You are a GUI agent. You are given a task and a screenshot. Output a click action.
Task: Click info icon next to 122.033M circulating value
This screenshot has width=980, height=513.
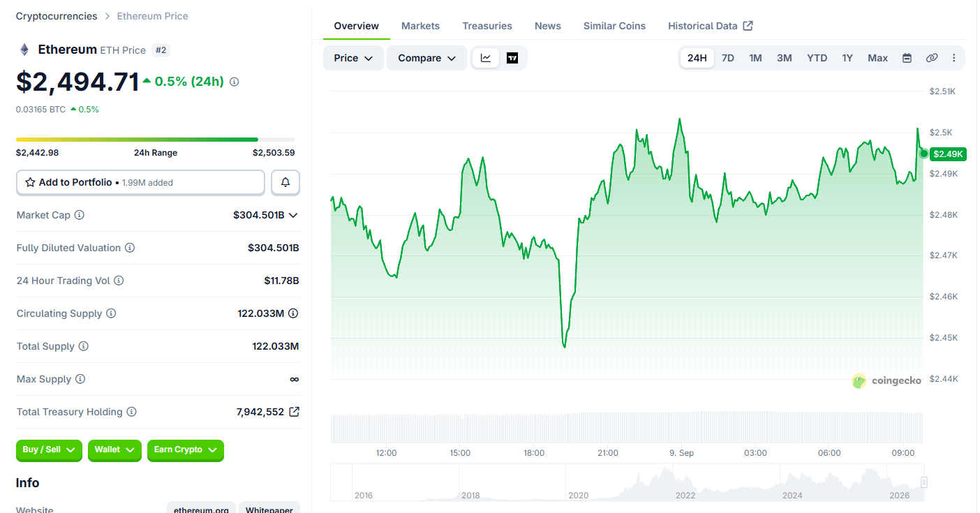coord(294,313)
